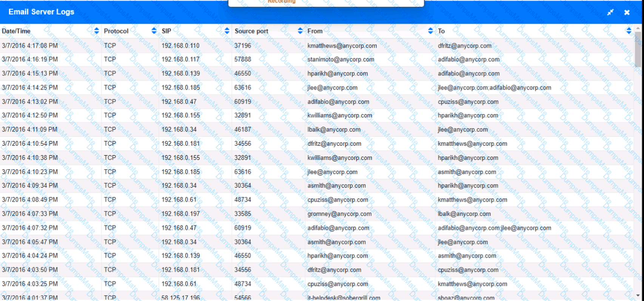This screenshot has width=644, height=301.
Task: Select the 3/7/2016 4:17:08 PM log row timestamp
Action: pyautogui.click(x=30, y=46)
